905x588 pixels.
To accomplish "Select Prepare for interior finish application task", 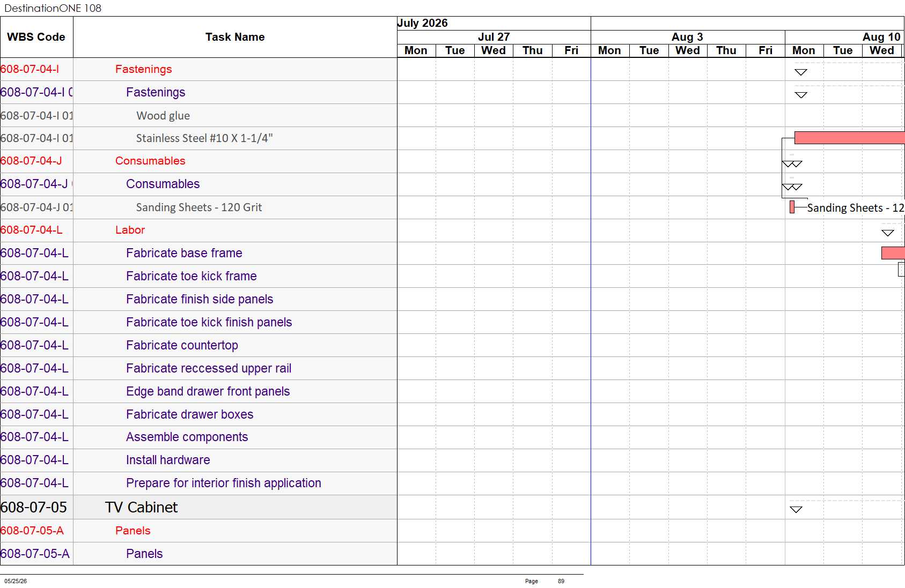I will coord(224,483).
